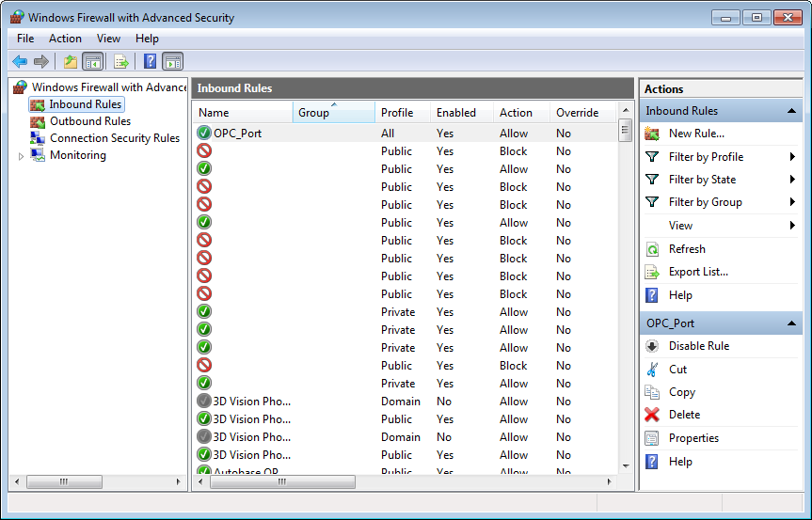
Task: Click the Export List icon in Actions pane
Action: 652,272
